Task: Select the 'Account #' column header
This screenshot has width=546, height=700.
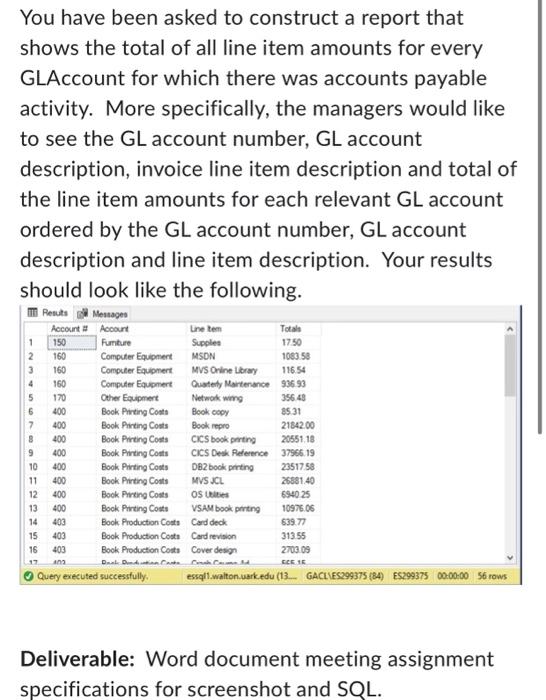Action: click(72, 329)
